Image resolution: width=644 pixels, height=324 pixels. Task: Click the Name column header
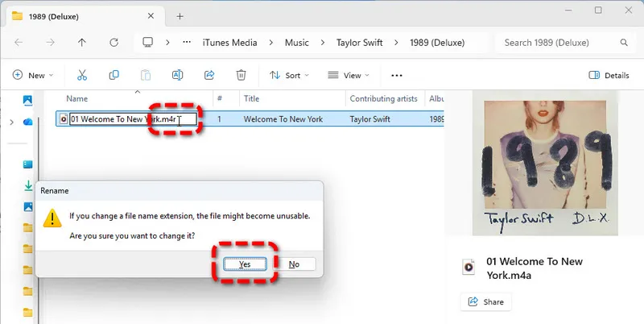[x=76, y=98]
